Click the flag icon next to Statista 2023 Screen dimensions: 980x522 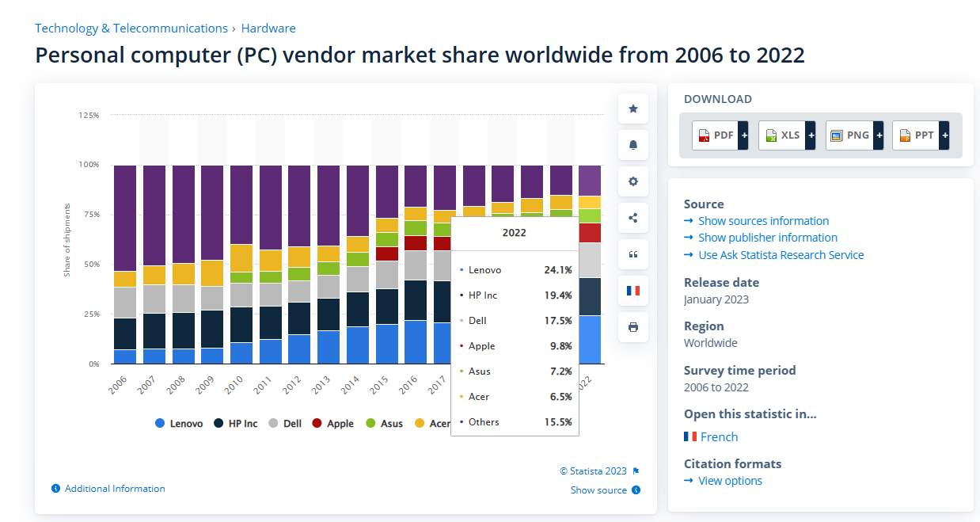tap(636, 471)
